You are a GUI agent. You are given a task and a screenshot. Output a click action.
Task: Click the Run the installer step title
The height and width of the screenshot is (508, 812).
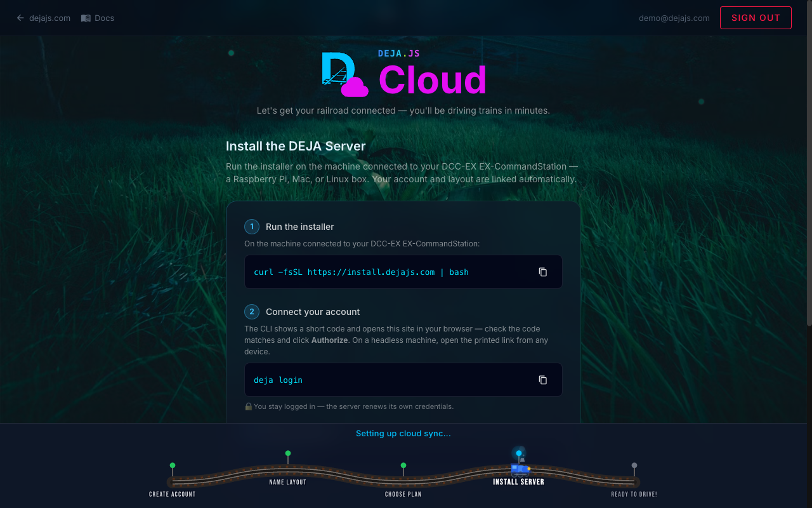(300, 227)
